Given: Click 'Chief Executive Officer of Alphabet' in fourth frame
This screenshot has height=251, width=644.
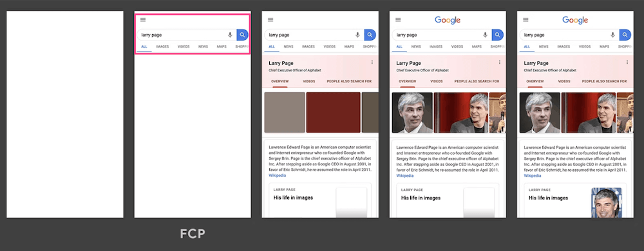Looking at the screenshot, I should tap(422, 71).
